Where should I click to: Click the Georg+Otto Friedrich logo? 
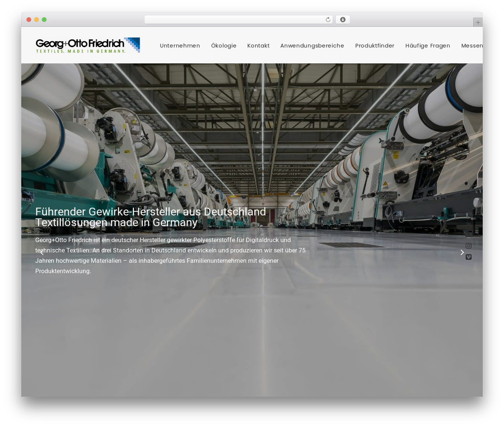[88, 45]
